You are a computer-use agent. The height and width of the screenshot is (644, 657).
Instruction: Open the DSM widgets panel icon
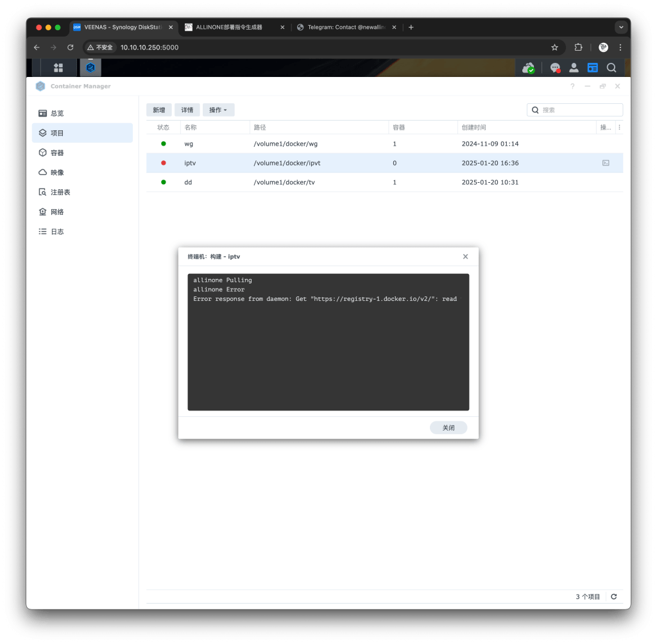(592, 67)
